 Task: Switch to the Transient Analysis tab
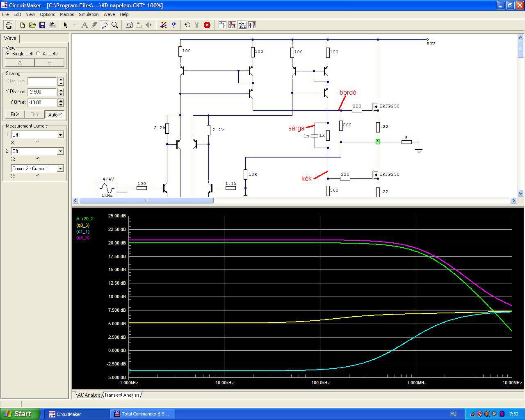coord(121,395)
